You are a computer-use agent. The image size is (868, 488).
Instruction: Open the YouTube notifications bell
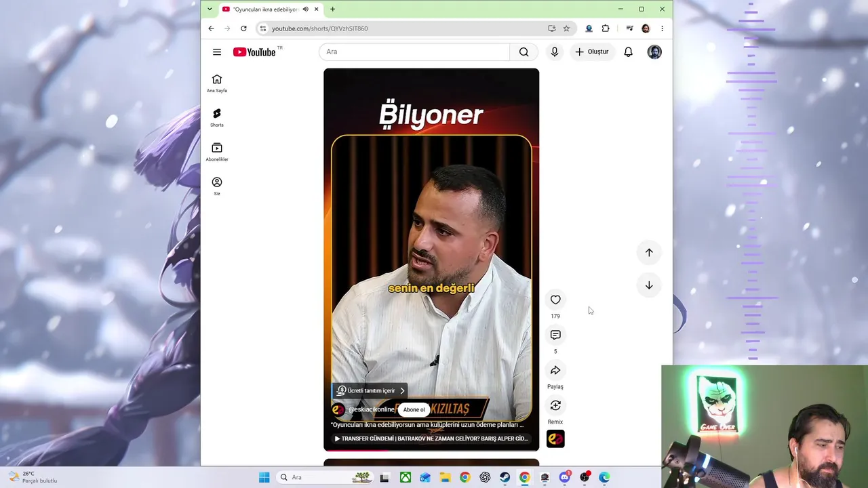(x=629, y=52)
